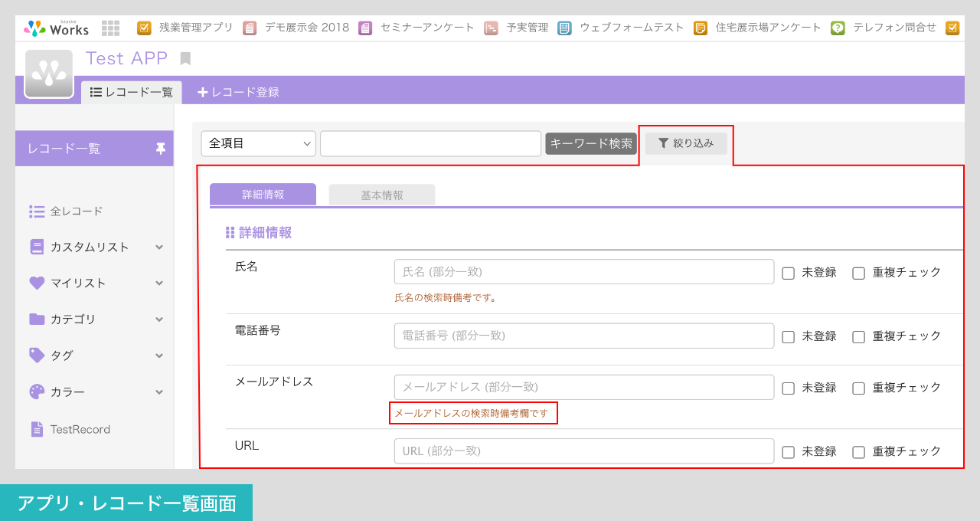Click the 予実管理 app icon
This screenshot has height=521, width=980.
[x=491, y=28]
